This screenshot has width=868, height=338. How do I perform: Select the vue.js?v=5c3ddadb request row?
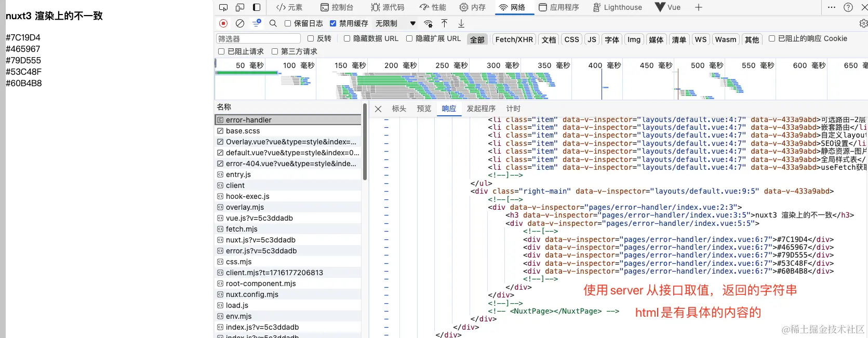[288, 218]
